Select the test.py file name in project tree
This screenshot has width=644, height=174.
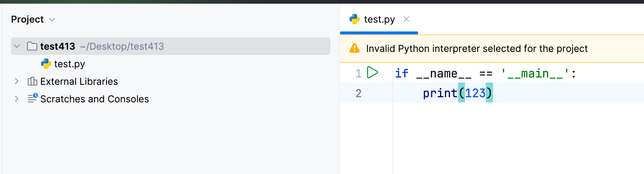point(69,64)
